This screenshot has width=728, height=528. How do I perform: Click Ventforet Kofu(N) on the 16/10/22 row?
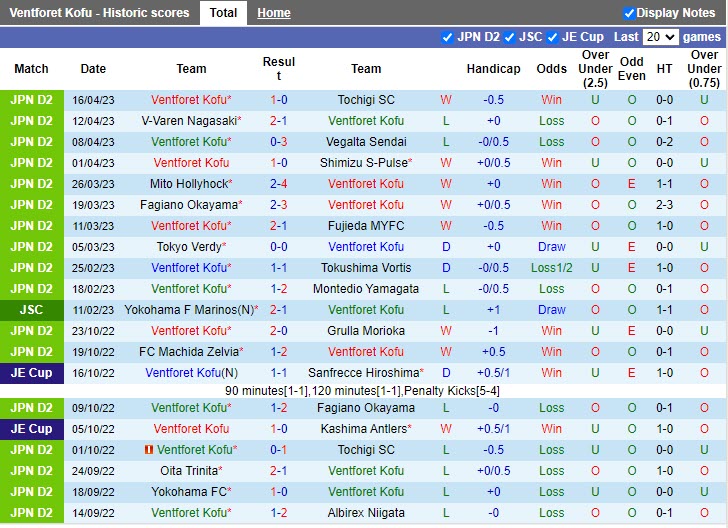click(x=191, y=373)
